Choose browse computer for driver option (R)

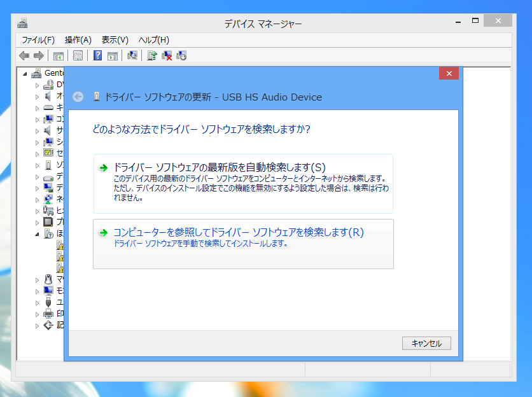pos(243,244)
